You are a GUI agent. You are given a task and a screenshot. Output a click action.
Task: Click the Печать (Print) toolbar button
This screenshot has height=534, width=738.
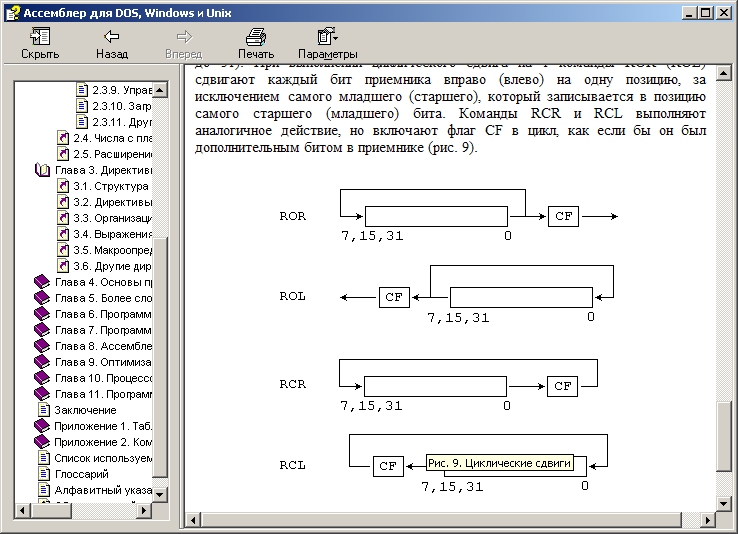coord(256,43)
